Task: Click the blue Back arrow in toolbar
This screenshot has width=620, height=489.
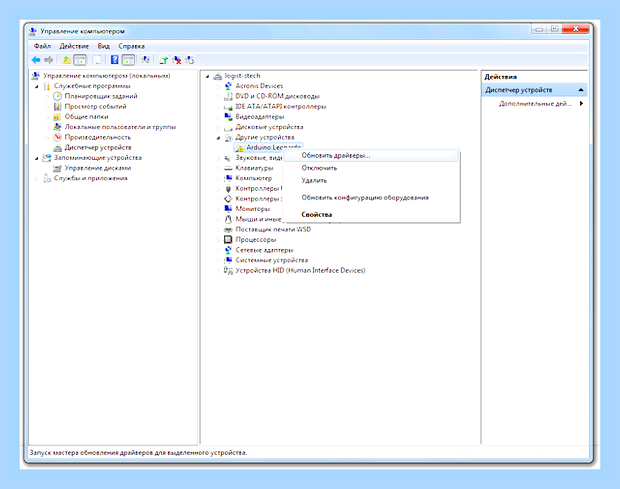Action: click(36, 60)
